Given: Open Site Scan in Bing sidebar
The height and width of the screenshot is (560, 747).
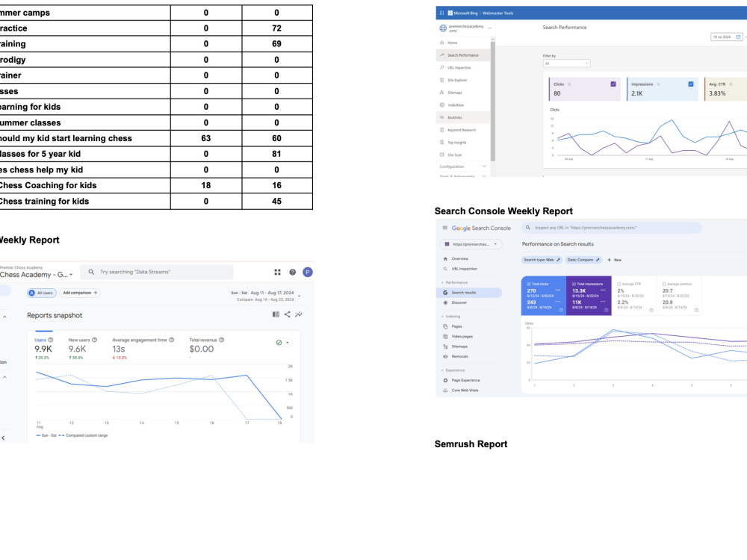Looking at the screenshot, I should 454,155.
